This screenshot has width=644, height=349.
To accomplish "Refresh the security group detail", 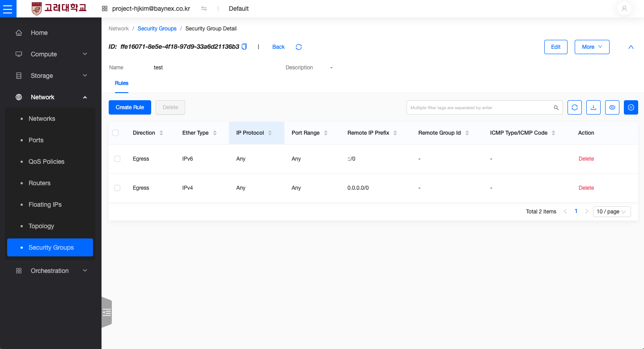I will (299, 47).
